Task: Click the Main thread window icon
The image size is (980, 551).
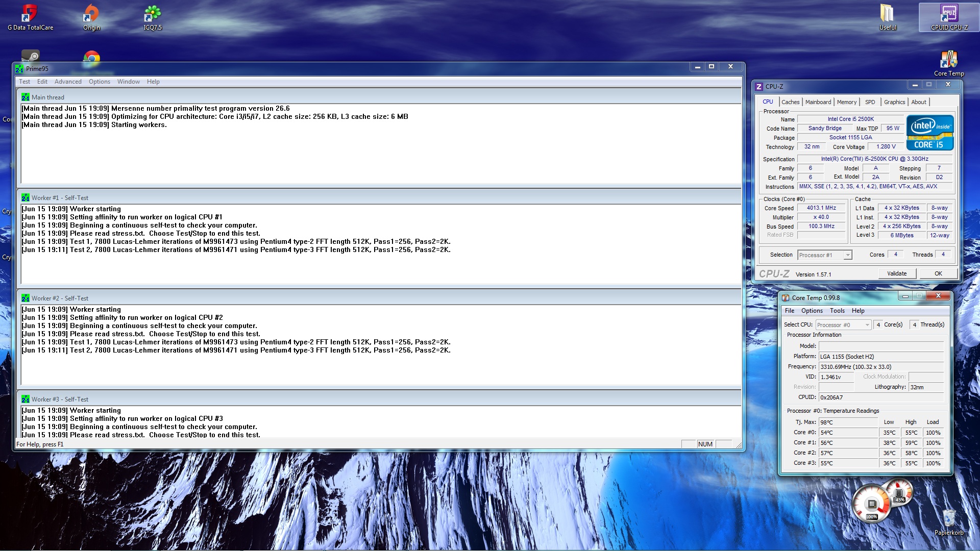Action: (26, 97)
